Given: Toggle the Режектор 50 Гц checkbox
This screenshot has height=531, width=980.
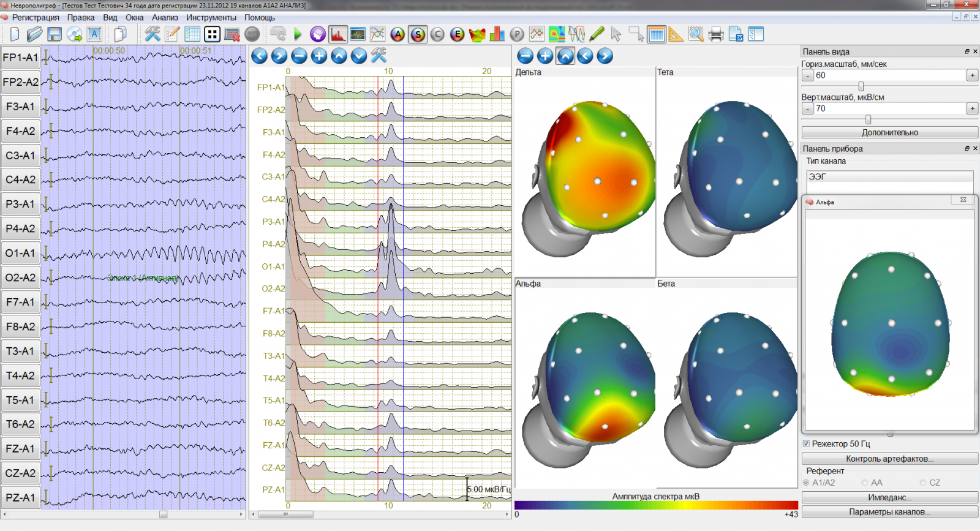Looking at the screenshot, I should (806, 444).
